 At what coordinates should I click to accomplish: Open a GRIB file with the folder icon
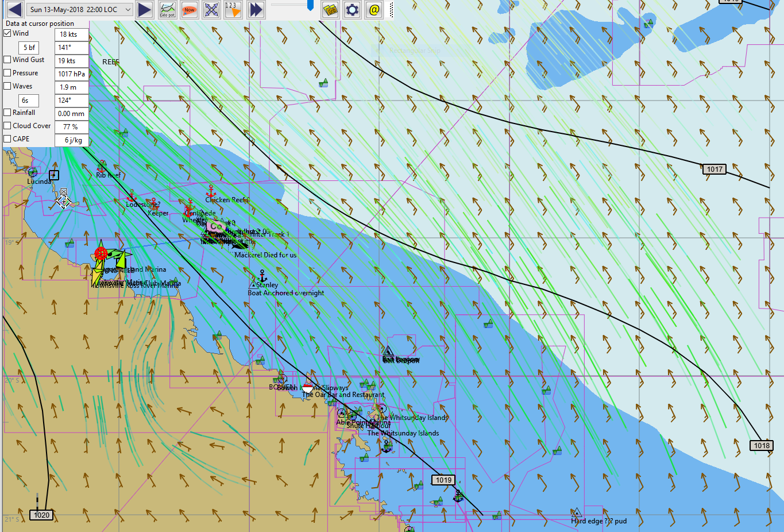330,9
